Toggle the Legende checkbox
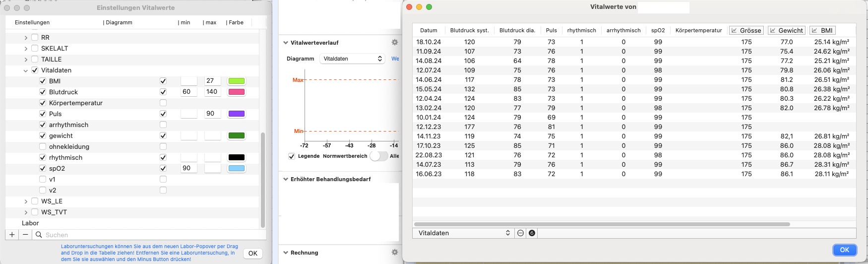Viewport: 868px width, 264px height. coord(292,156)
